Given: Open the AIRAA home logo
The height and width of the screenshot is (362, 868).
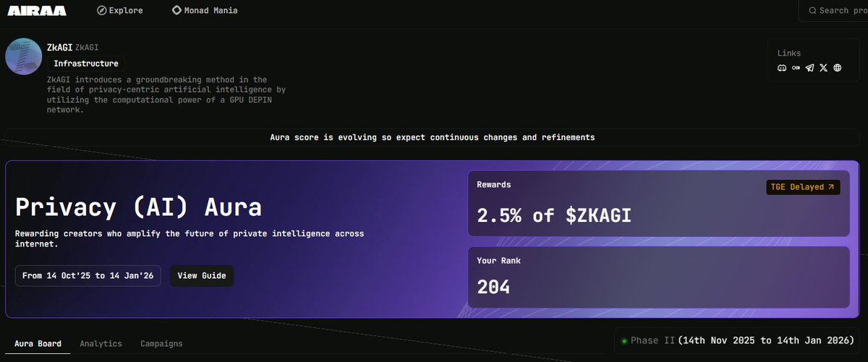Looking at the screenshot, I should click(x=37, y=11).
